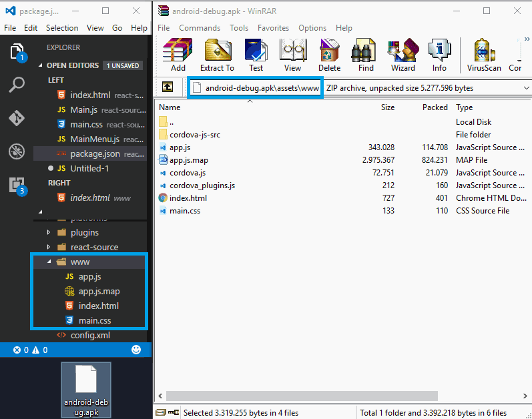Collapse the www folder in explorer

click(49, 262)
